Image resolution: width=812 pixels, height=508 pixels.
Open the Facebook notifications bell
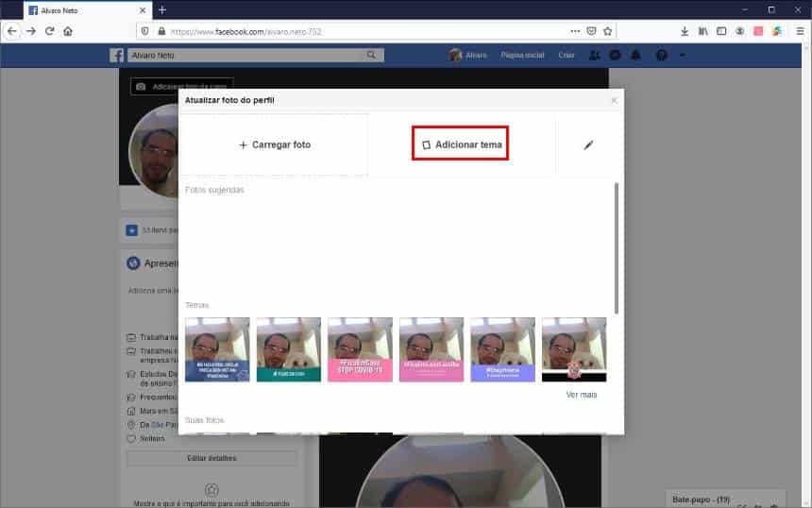pos(636,55)
